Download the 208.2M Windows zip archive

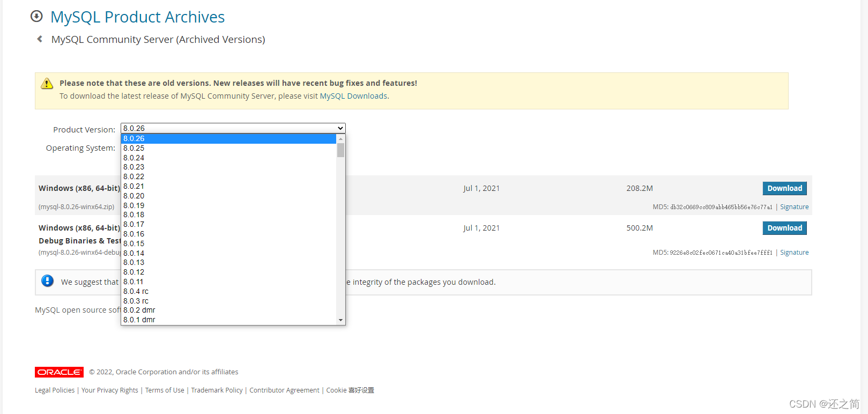[784, 188]
